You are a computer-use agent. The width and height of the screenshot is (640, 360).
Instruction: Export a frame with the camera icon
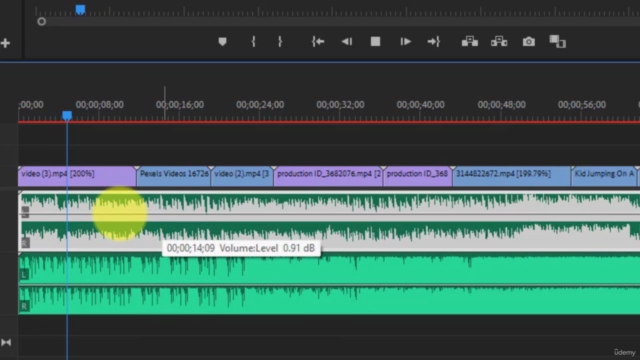pos(529,42)
